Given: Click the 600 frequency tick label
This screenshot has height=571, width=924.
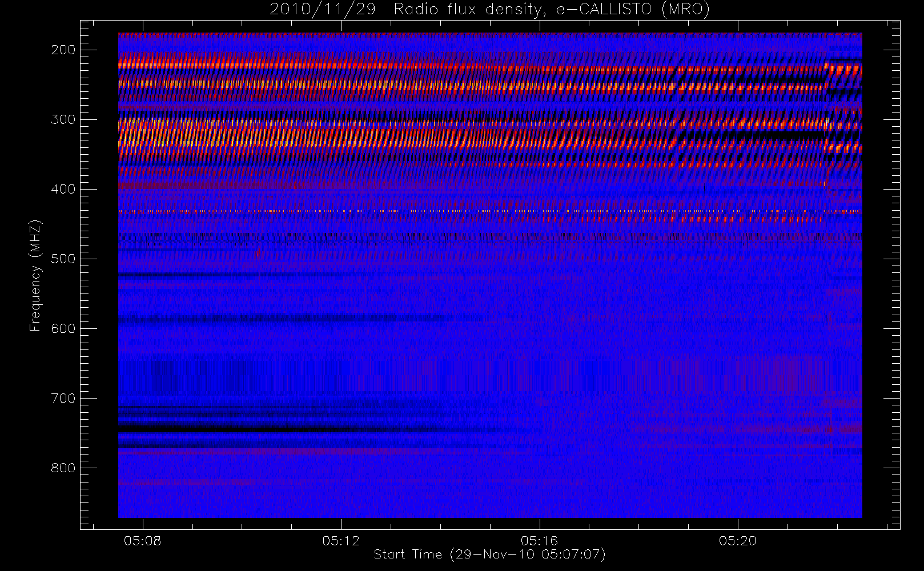Looking at the screenshot, I should click(63, 328).
